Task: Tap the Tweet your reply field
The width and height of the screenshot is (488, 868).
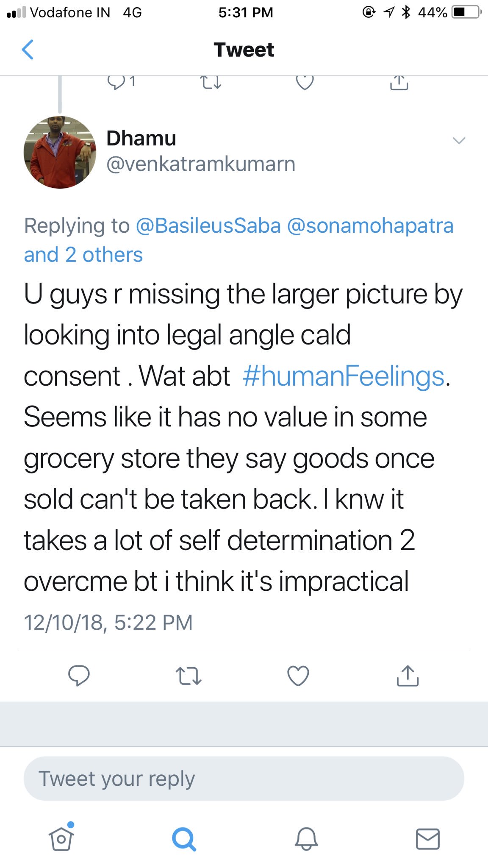Action: [x=244, y=779]
